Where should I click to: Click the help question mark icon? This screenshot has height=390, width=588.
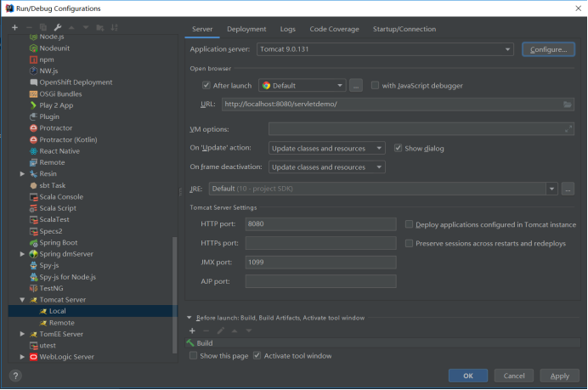pos(15,376)
